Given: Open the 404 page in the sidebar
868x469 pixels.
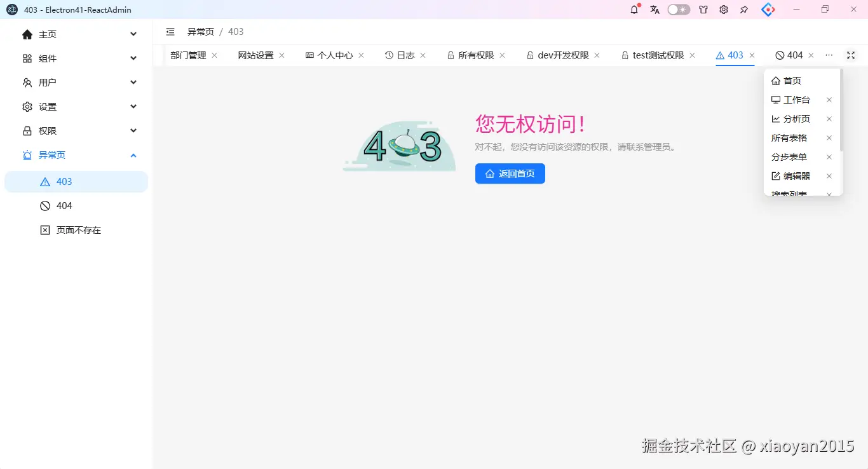Looking at the screenshot, I should pos(76,206).
